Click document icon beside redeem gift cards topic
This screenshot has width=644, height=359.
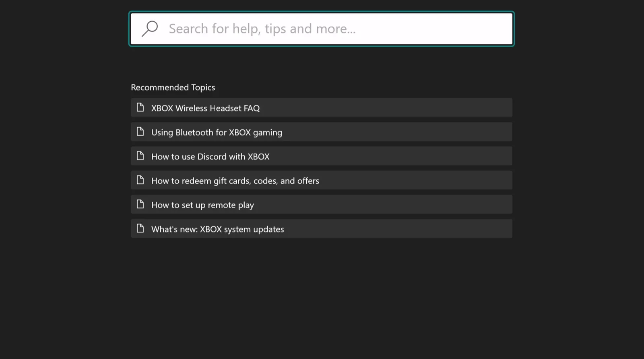coord(140,180)
